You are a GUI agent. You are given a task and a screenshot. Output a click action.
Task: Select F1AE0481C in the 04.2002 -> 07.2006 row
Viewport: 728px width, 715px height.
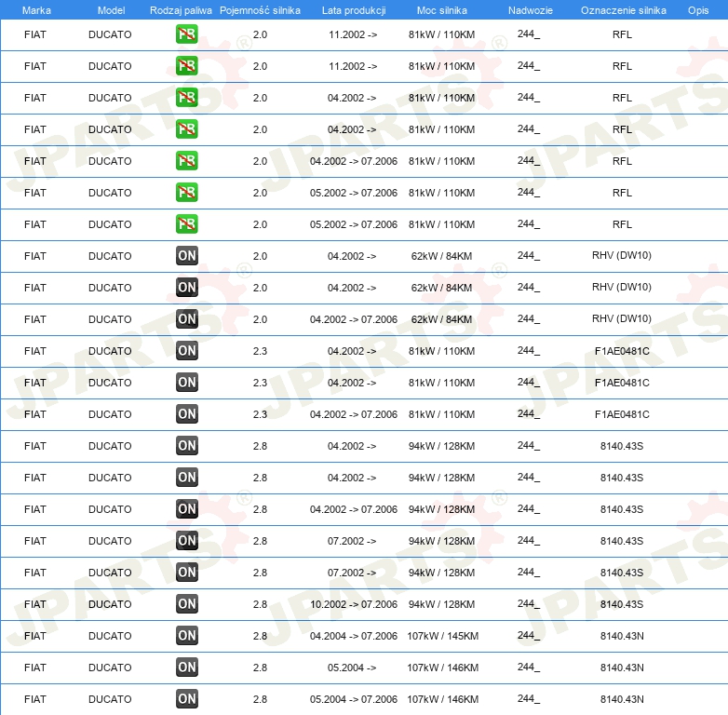[x=622, y=414]
